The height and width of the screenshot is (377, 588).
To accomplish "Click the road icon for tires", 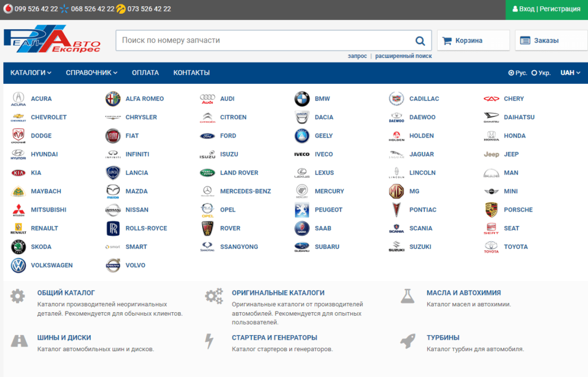I will [19, 341].
